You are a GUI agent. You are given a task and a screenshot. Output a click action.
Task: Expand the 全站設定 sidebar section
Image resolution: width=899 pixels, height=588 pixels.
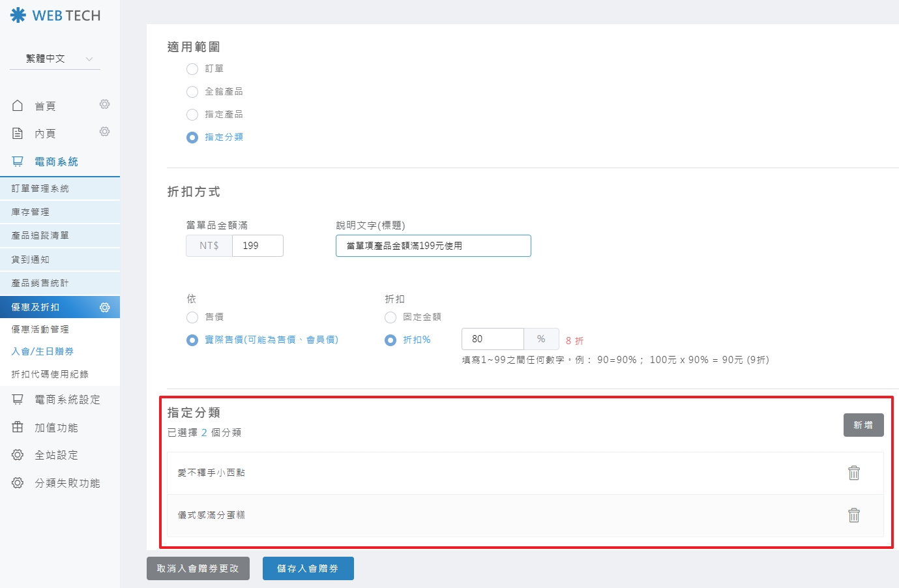coord(56,455)
